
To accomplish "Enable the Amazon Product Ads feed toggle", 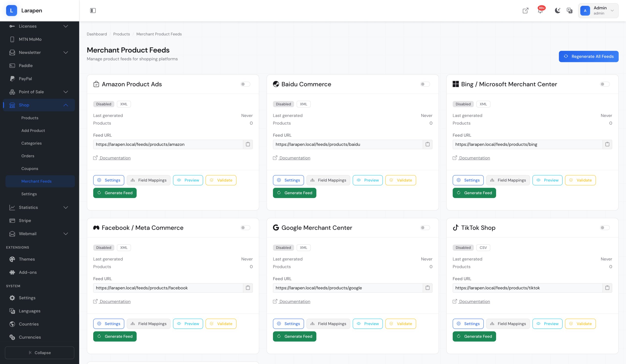I will click(x=245, y=84).
